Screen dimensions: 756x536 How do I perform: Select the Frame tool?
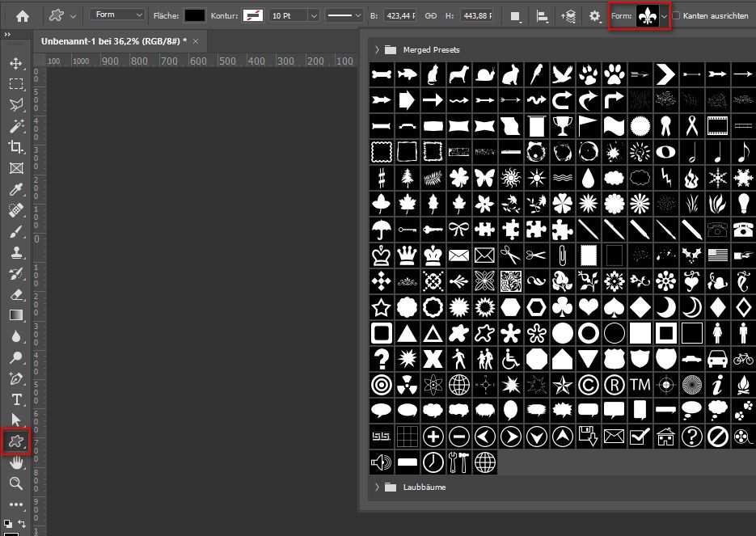pos(16,167)
